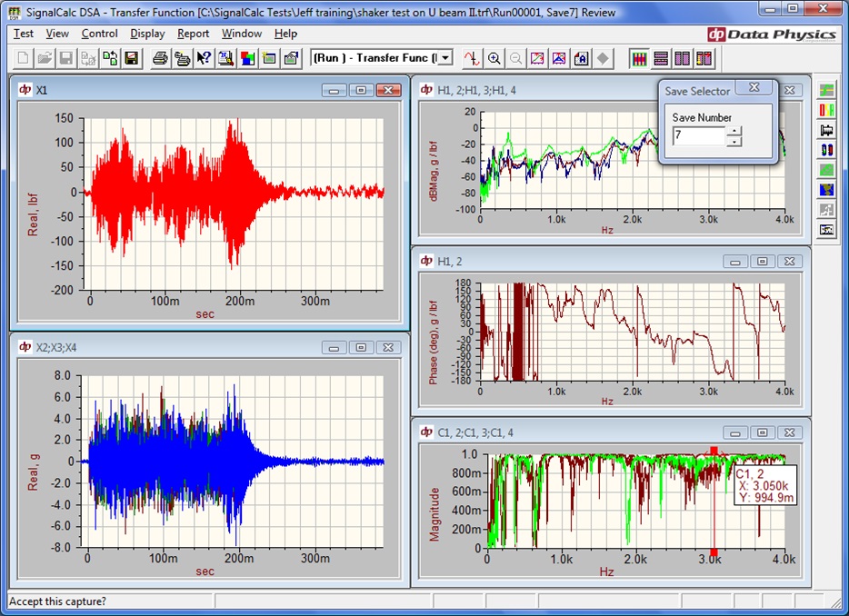
Task: Click the red cursor marker atop coherence graph
Action: pyautogui.click(x=714, y=451)
